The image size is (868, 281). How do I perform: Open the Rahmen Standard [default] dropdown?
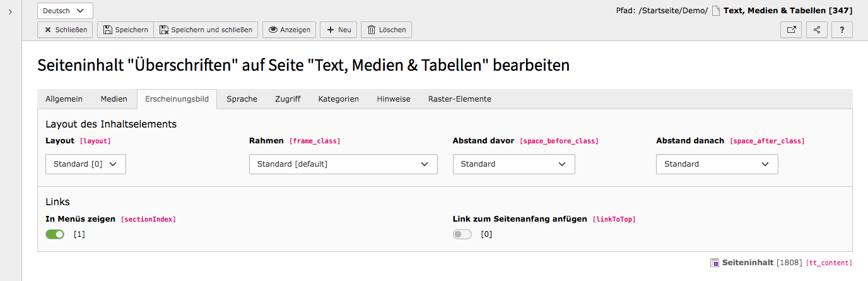click(x=343, y=164)
